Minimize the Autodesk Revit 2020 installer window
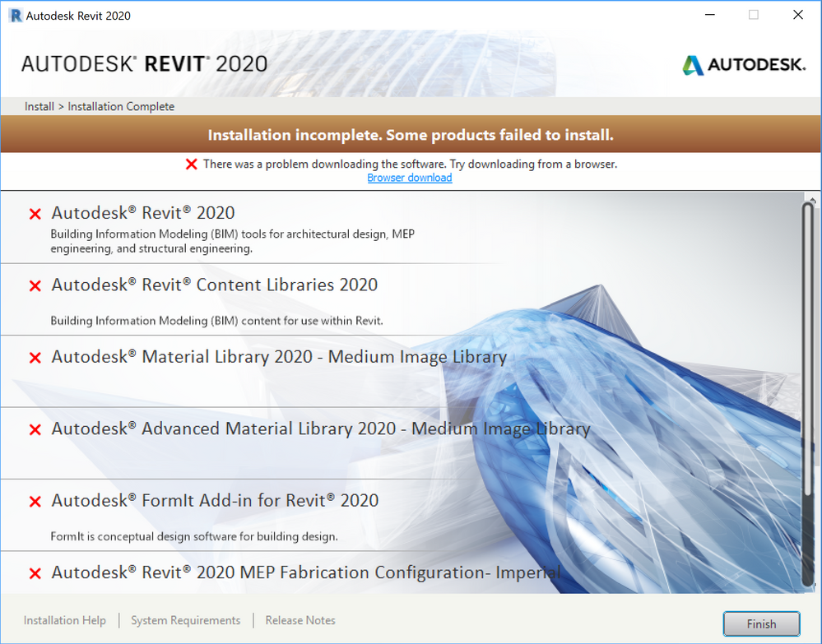Viewport: 822px width, 644px height. [x=710, y=15]
